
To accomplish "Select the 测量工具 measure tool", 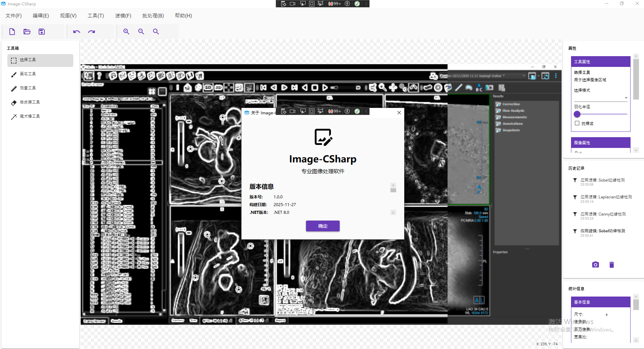I will point(40,88).
